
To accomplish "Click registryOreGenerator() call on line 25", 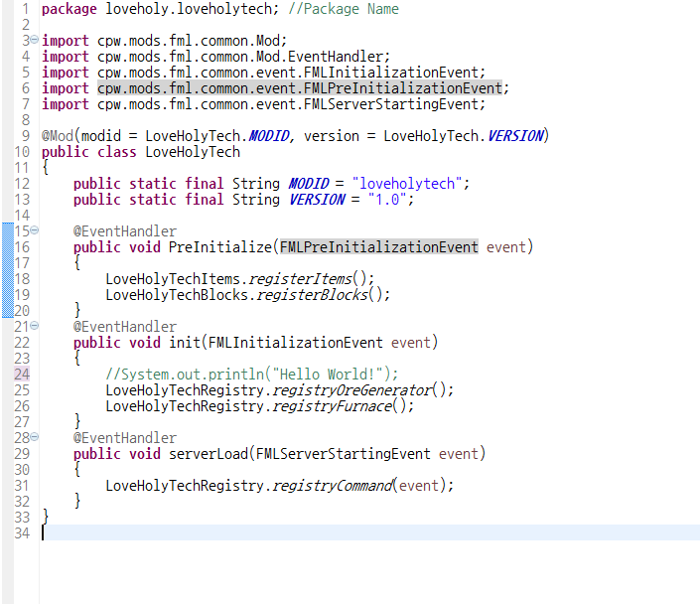I will pos(359,390).
